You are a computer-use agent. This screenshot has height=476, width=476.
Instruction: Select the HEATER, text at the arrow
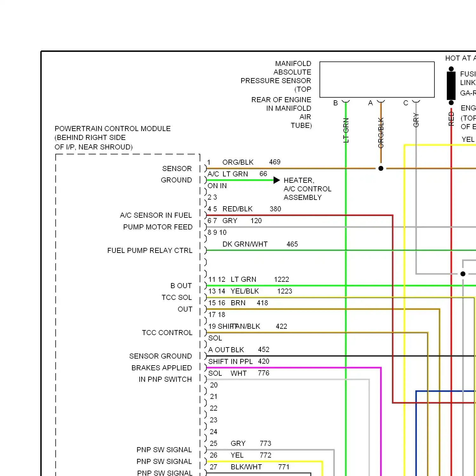point(299,180)
